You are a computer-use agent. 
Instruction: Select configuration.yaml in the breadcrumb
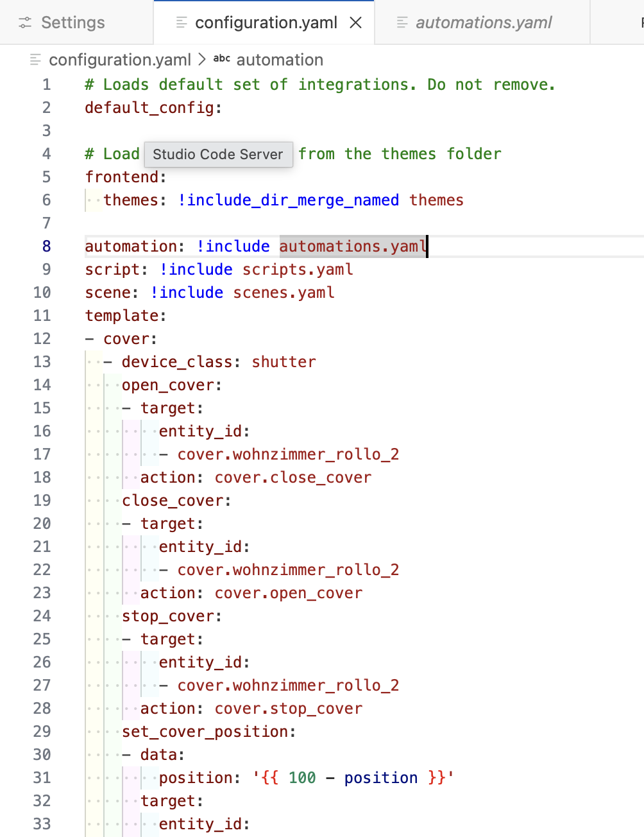[x=120, y=60]
